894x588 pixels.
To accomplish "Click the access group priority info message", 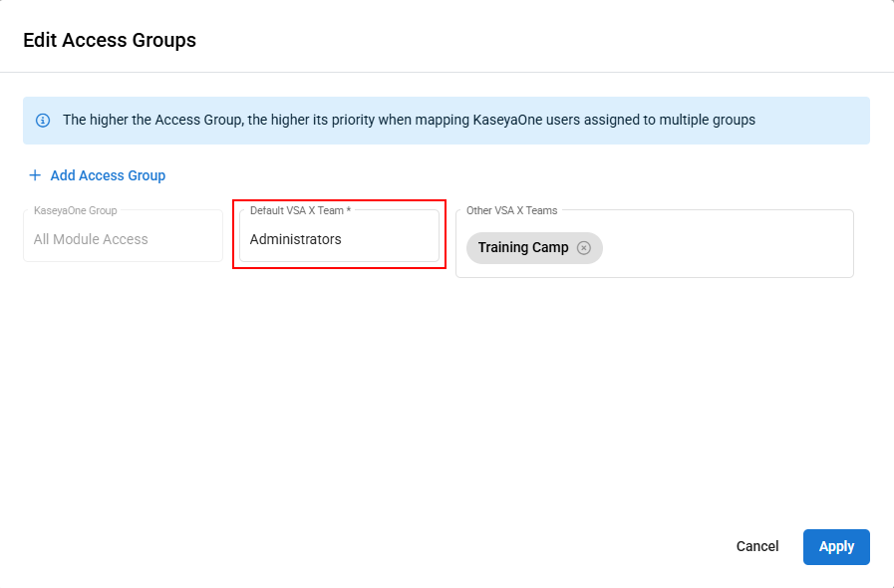I will tap(409, 121).
